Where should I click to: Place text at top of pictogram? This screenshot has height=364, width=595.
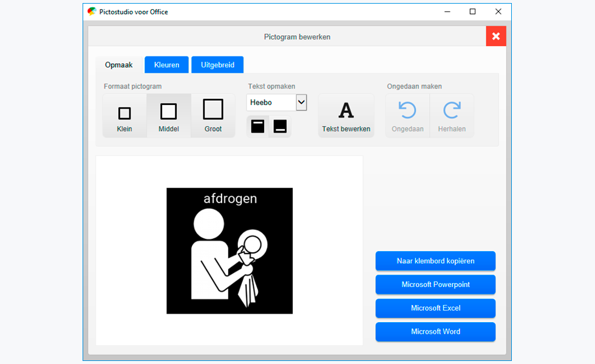257,126
